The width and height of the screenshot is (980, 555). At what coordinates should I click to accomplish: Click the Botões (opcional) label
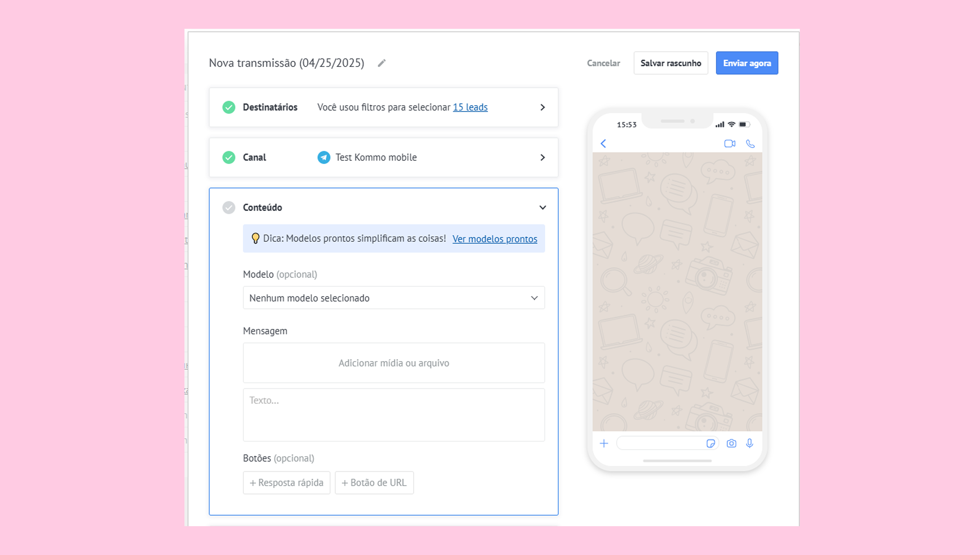pyautogui.click(x=279, y=458)
